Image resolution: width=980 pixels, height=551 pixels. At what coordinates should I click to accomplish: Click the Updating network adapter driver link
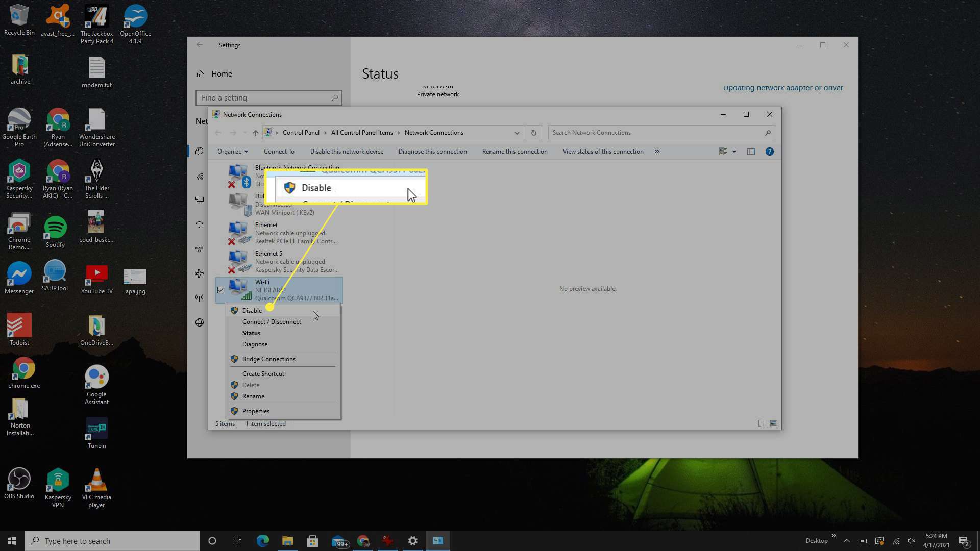783,87
